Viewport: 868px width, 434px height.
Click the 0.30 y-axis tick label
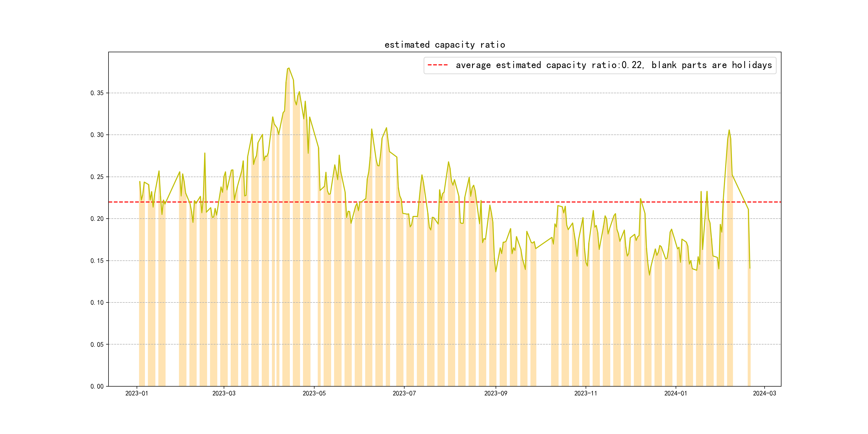tap(97, 135)
